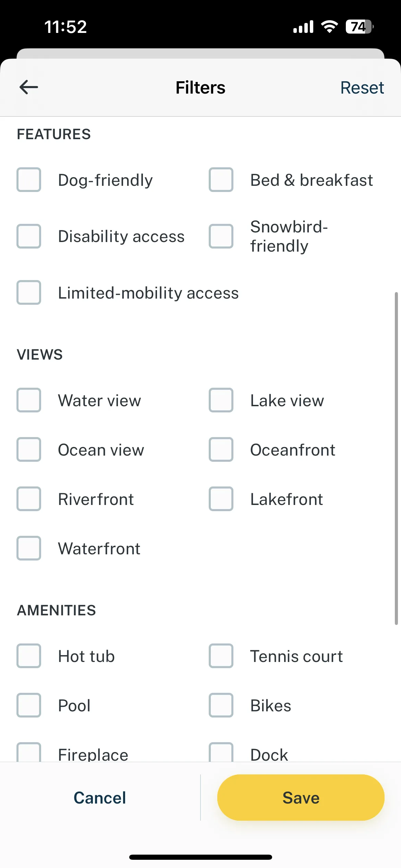Tap the back arrow icon
The height and width of the screenshot is (868, 401).
tap(29, 87)
